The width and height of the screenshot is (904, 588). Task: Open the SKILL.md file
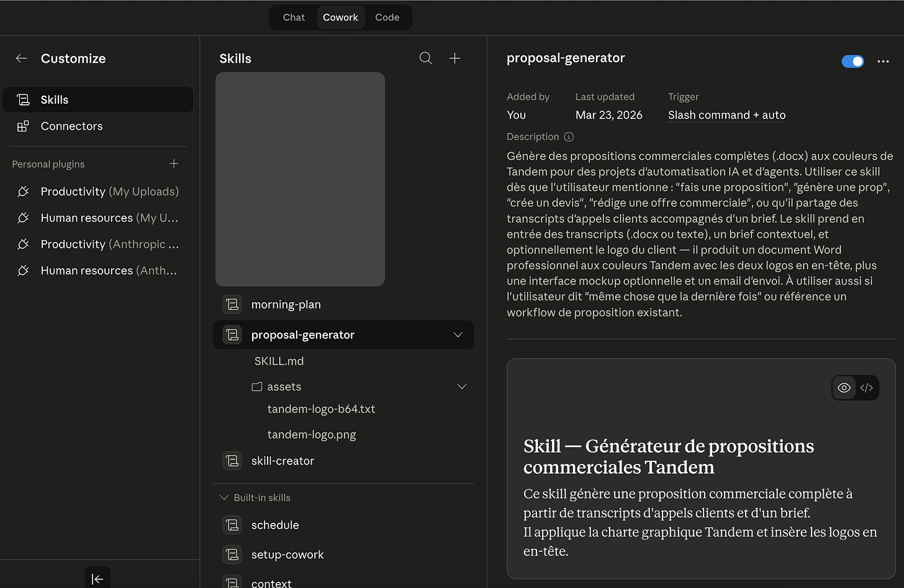279,361
